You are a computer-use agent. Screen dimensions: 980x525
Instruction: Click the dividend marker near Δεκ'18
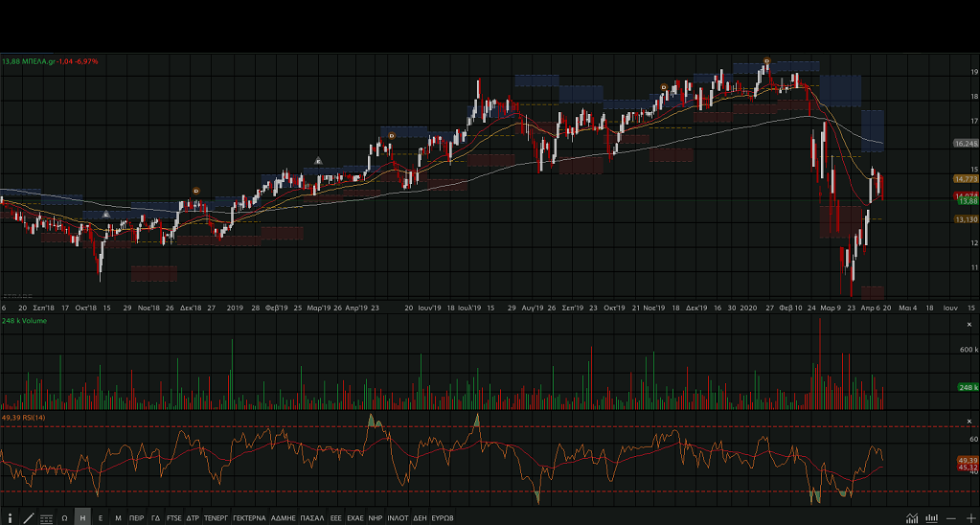coord(196,191)
